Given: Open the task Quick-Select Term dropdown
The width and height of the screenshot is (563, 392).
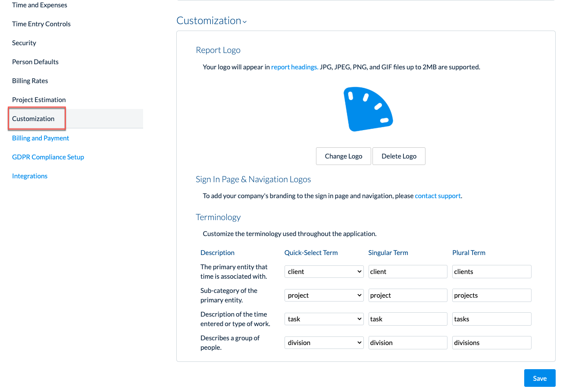Looking at the screenshot, I should [x=324, y=319].
